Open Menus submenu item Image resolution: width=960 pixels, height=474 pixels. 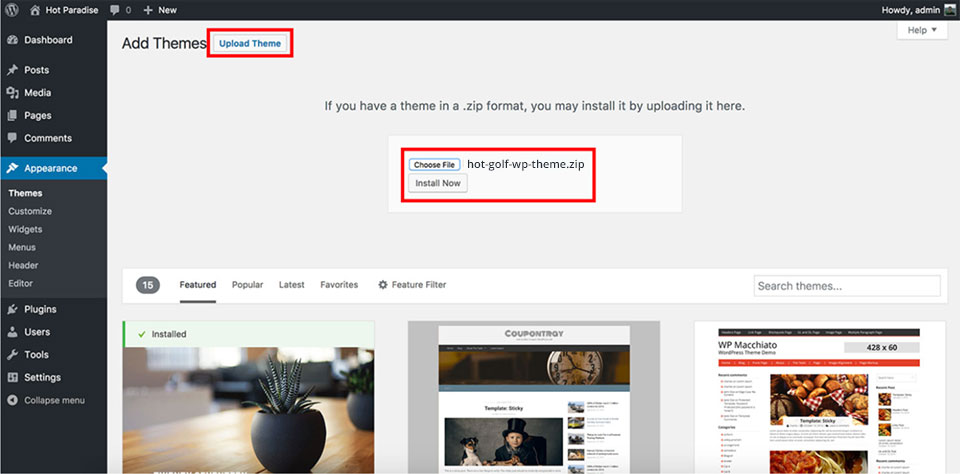(x=22, y=247)
